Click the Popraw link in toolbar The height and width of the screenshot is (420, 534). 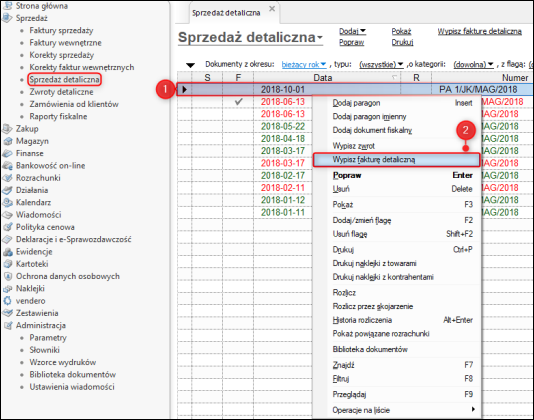click(x=351, y=42)
